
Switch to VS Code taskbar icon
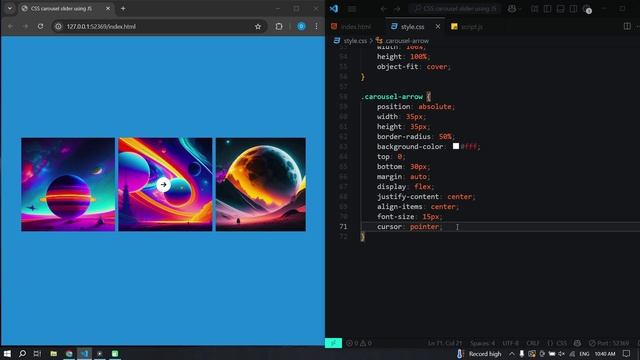pos(84,353)
